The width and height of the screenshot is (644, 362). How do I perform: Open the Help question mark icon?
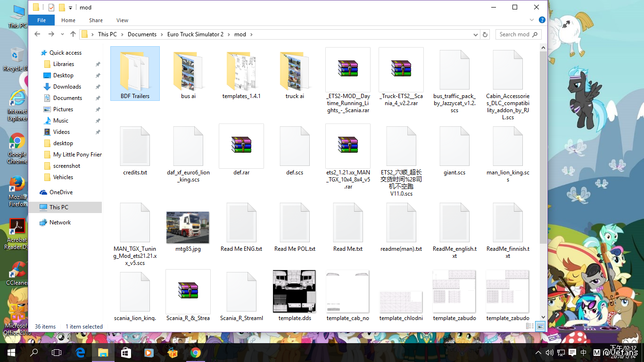[542, 20]
